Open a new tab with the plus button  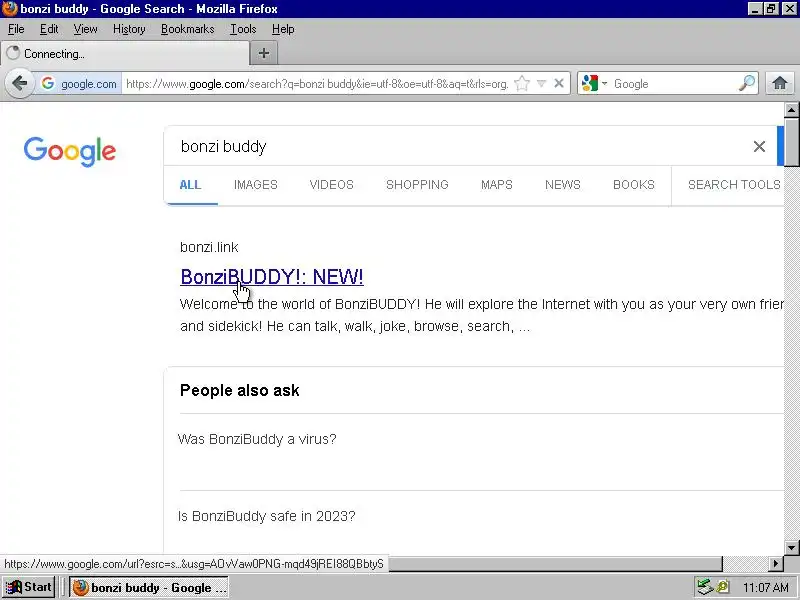pos(264,53)
